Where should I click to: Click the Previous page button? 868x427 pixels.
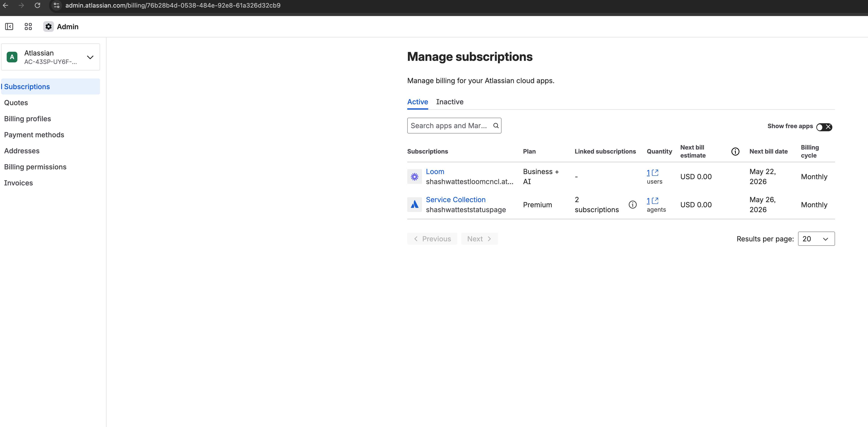[x=432, y=239]
